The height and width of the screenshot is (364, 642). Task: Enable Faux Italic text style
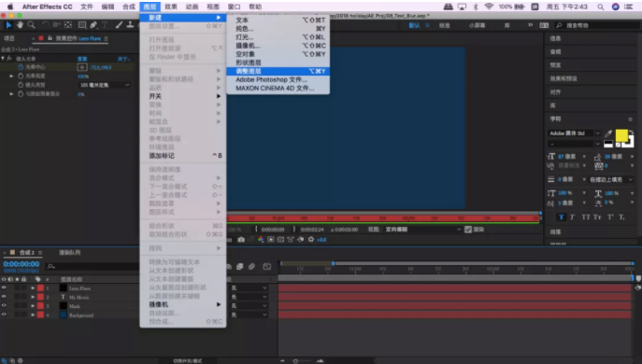coord(573,217)
